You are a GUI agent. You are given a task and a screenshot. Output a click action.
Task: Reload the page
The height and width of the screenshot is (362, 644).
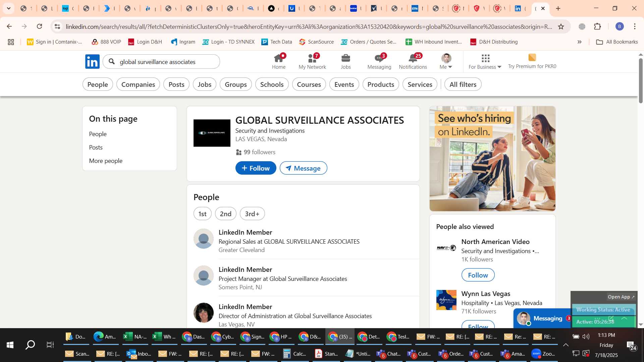click(x=40, y=26)
